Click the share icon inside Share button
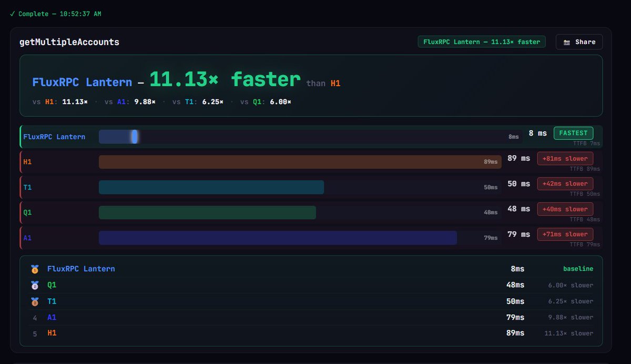 566,42
